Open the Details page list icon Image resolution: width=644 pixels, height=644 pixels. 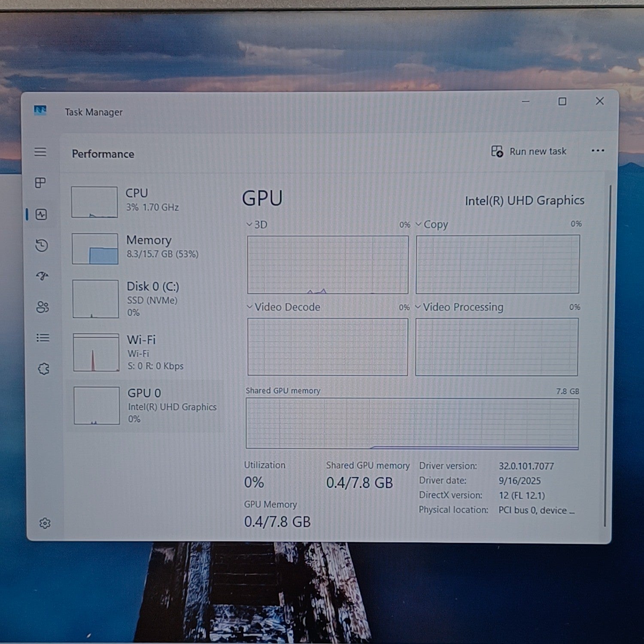coord(43,338)
